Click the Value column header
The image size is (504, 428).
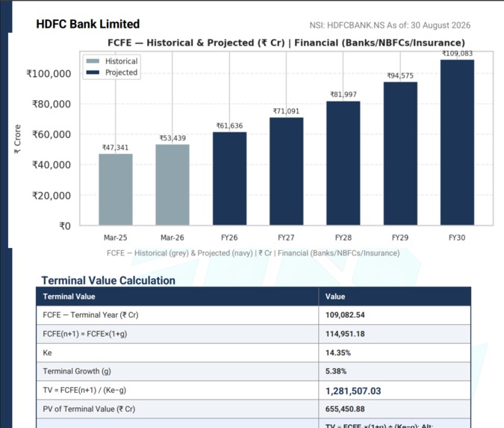pyautogui.click(x=335, y=297)
